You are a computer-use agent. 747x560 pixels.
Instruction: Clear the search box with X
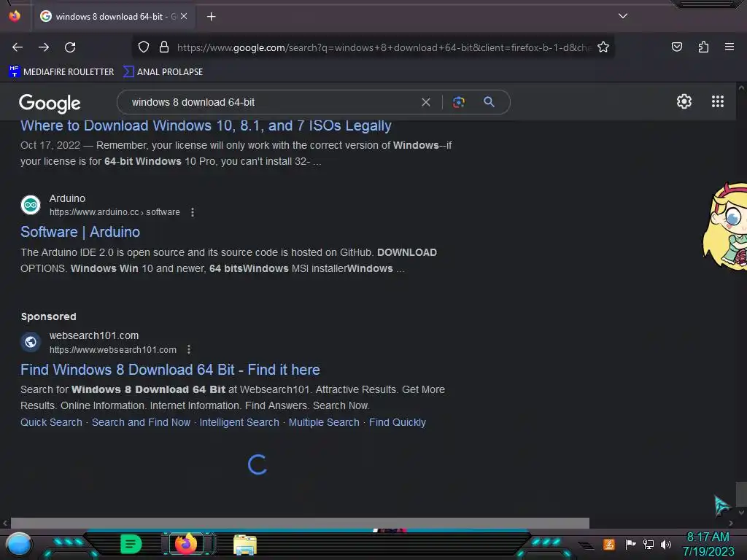click(x=426, y=102)
